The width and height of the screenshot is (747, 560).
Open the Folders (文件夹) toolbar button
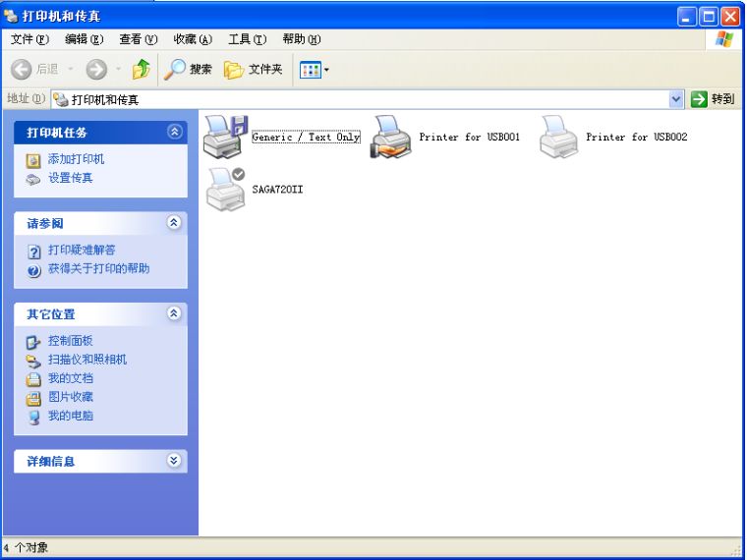pyautogui.click(x=254, y=69)
